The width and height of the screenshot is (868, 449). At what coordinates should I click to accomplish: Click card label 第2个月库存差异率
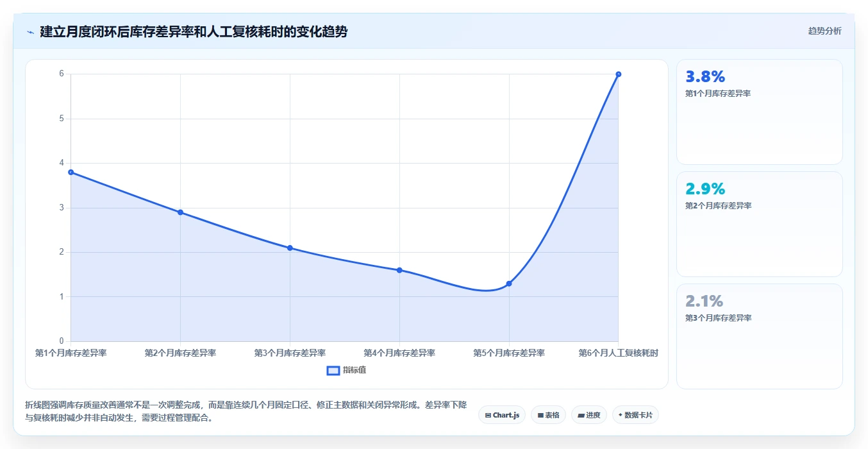tap(718, 206)
